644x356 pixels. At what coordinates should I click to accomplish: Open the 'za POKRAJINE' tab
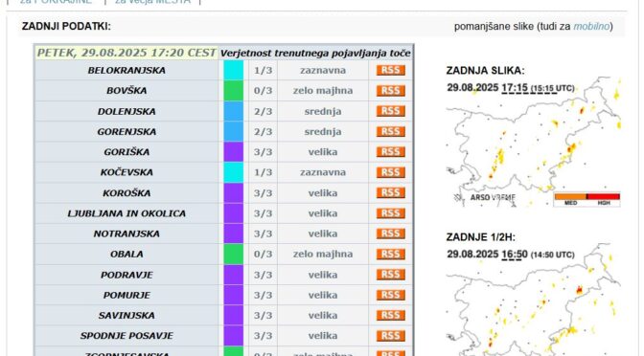[x=56, y=2]
